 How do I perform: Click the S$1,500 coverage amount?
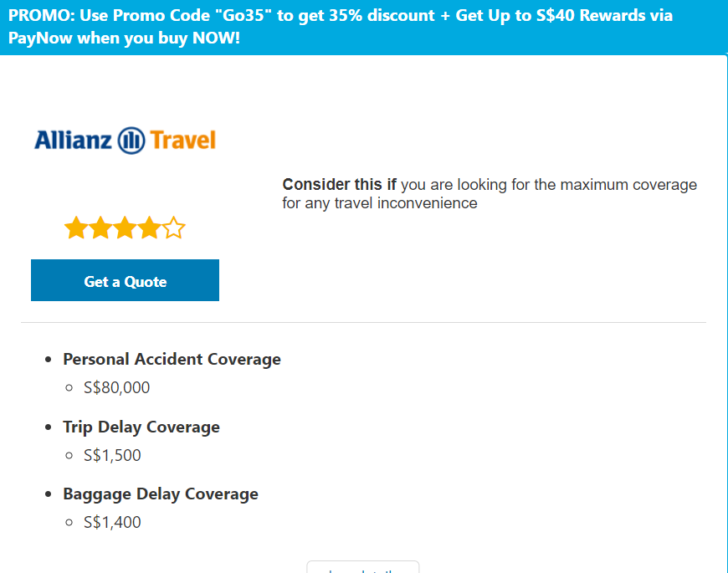(x=113, y=456)
